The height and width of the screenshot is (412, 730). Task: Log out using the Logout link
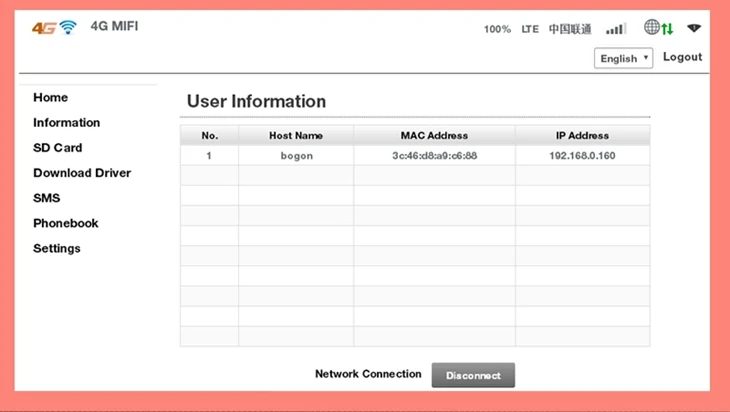tap(682, 57)
